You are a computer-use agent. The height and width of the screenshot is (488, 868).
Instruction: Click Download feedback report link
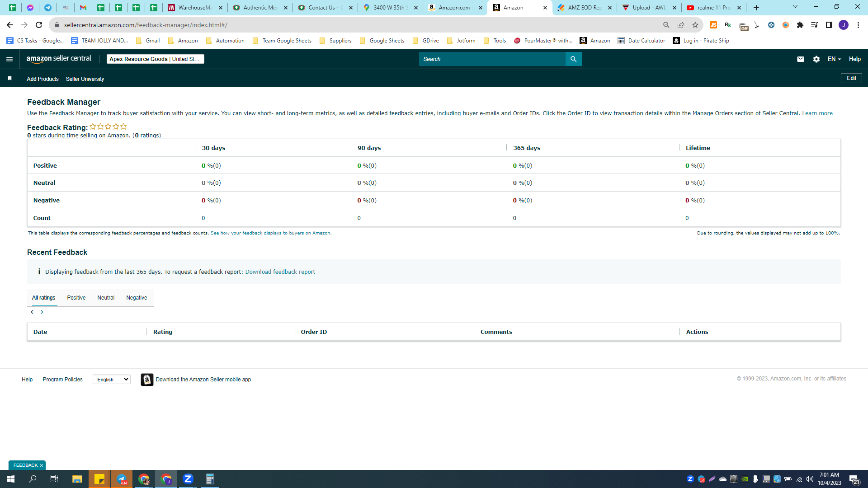point(280,272)
